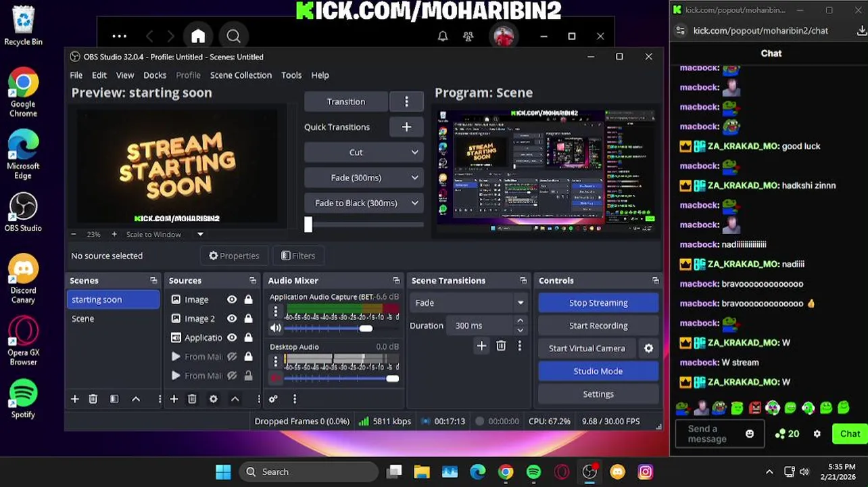Viewport: 868px width, 487px height.
Task: Add a quick transition with plus button
Action: click(x=406, y=127)
